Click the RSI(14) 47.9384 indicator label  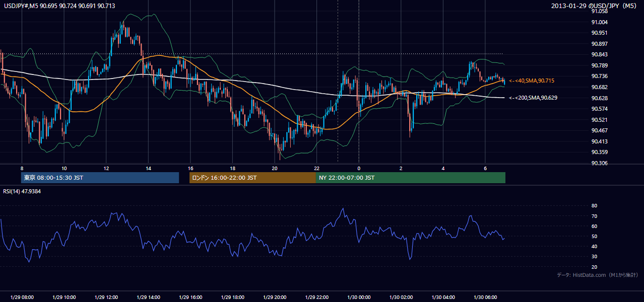click(22, 191)
